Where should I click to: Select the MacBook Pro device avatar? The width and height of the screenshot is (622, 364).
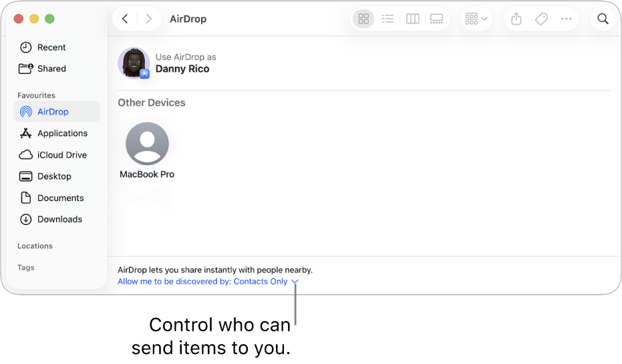pos(147,144)
